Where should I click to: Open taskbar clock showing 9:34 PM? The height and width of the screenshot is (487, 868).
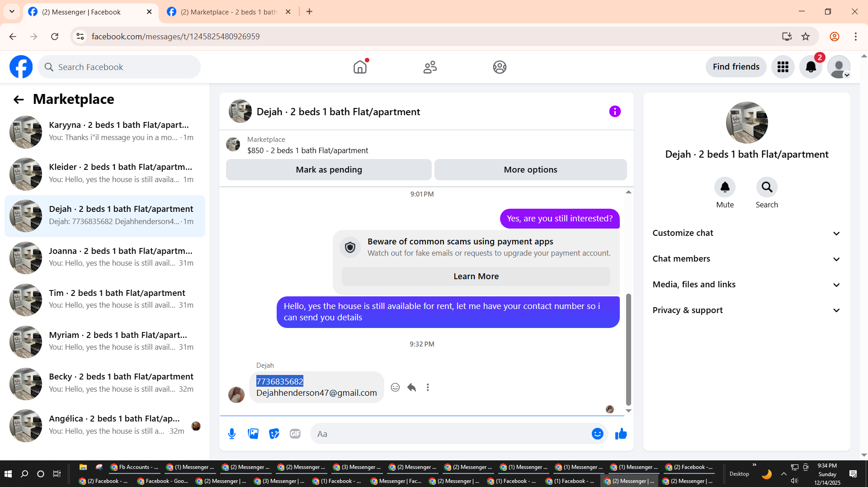(x=827, y=474)
